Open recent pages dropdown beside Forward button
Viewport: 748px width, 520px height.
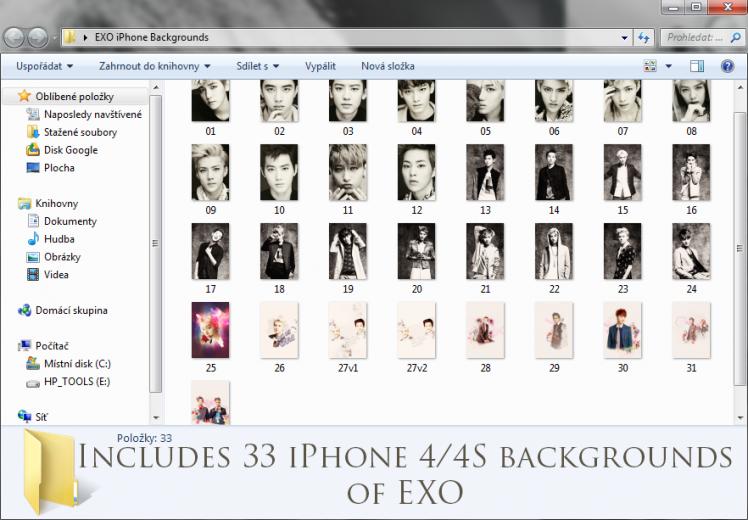pyautogui.click(x=54, y=38)
